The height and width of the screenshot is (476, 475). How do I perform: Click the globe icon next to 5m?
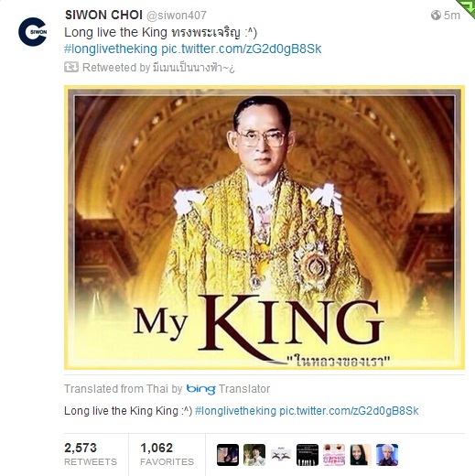436,15
